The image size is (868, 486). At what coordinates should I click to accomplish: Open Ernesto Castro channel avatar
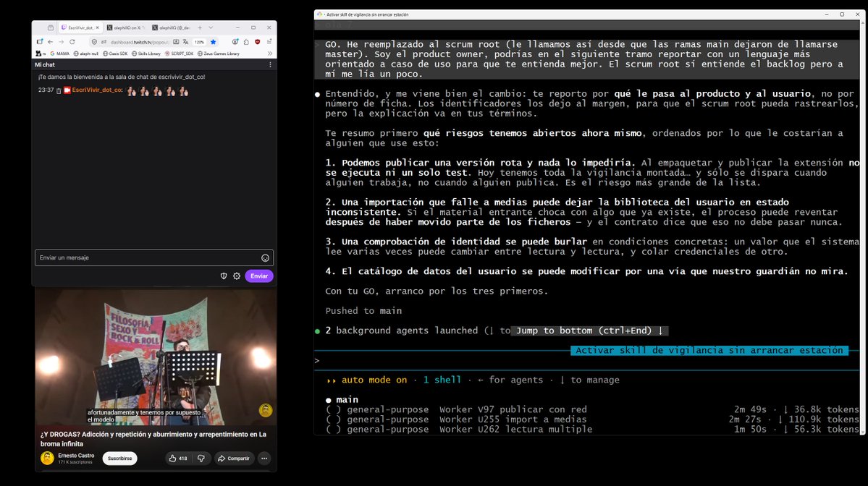[x=47, y=459]
